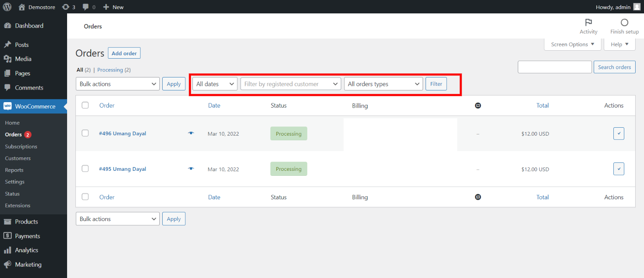Click the Processing status badge of order #495

289,169
